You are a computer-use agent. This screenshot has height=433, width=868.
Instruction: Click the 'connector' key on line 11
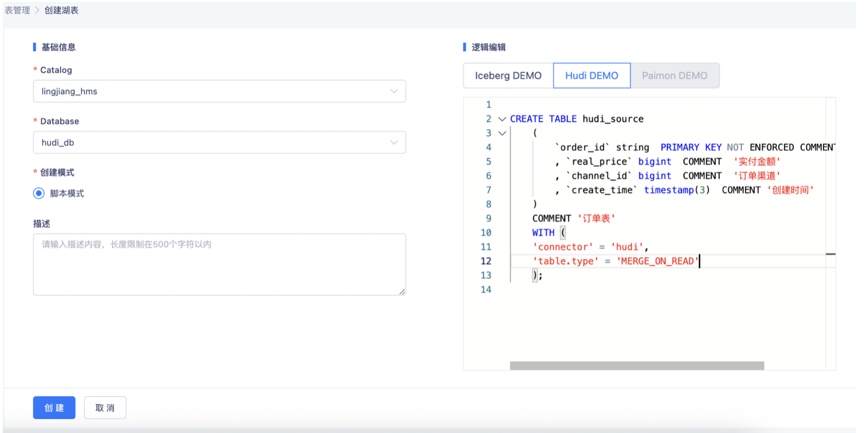tap(562, 247)
